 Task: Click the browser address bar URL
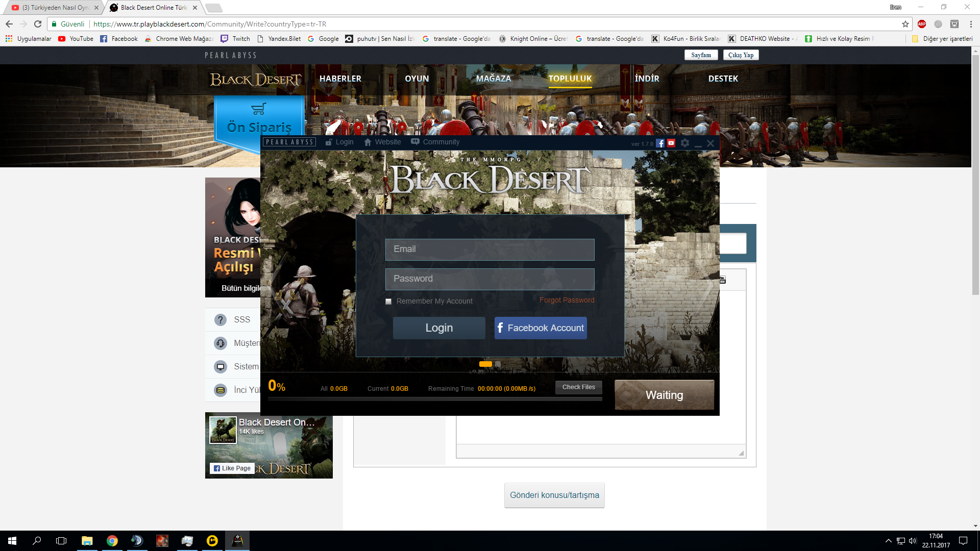point(210,24)
